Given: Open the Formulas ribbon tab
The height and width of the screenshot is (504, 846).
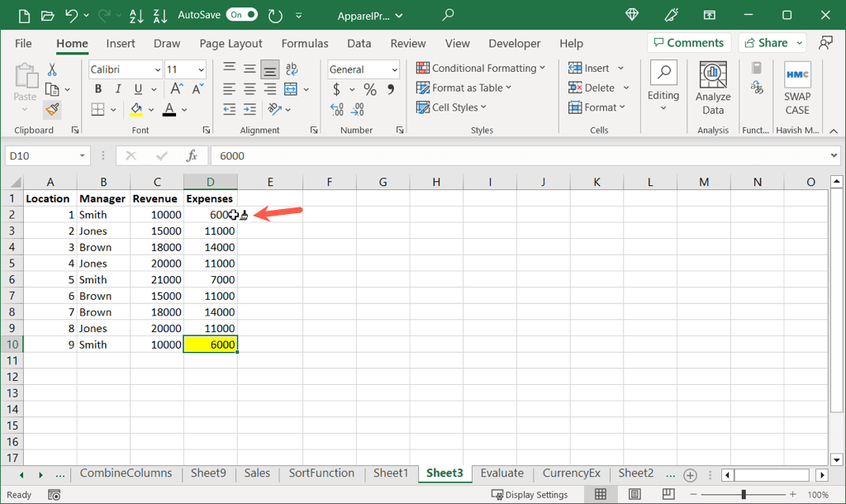Looking at the screenshot, I should (304, 43).
